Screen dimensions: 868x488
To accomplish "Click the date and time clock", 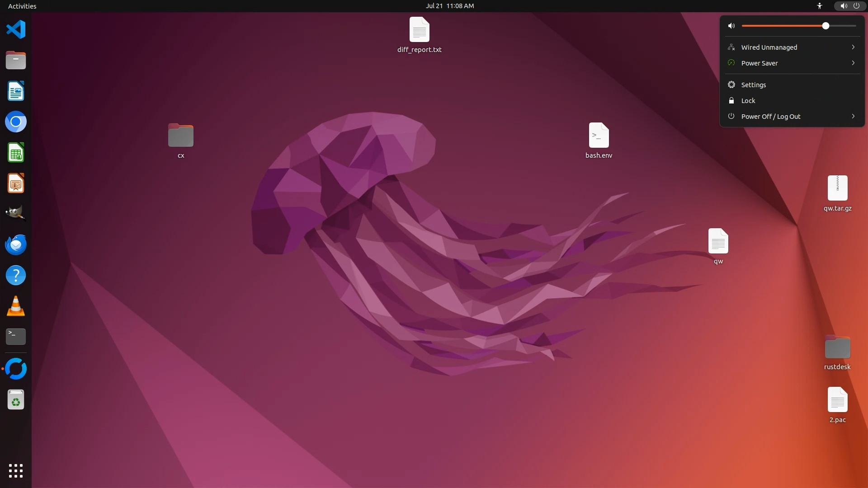I will pyautogui.click(x=449, y=6).
